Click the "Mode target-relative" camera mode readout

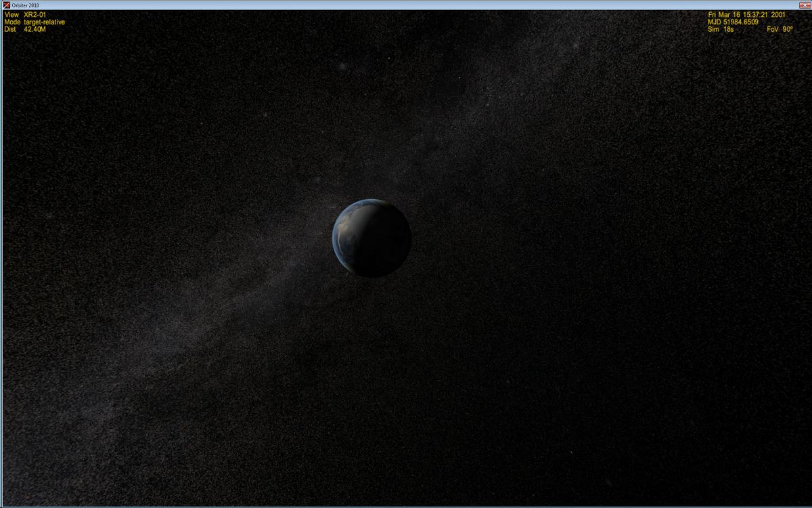[x=35, y=22]
